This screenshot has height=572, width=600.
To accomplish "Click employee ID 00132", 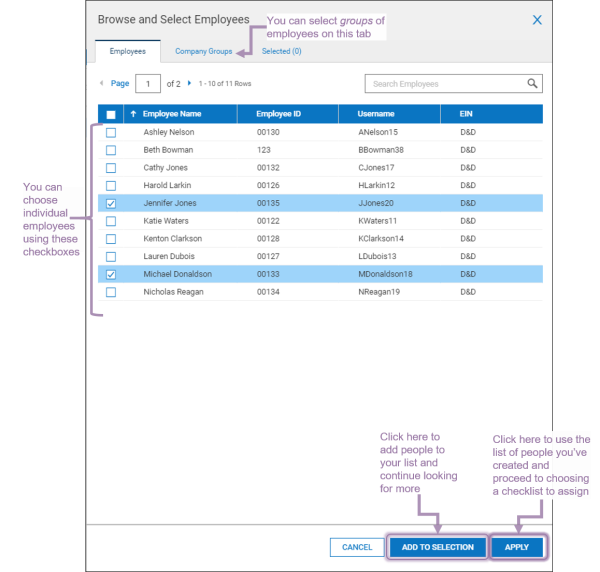I will (268, 168).
